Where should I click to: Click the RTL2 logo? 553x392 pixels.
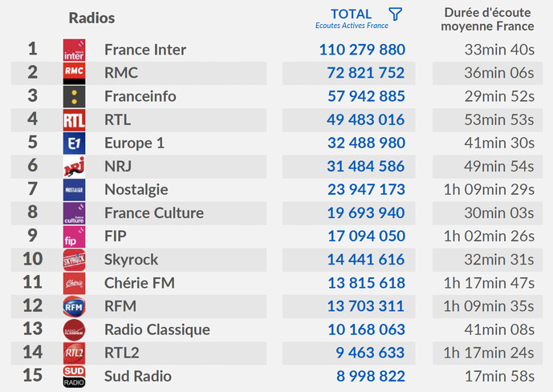74,354
